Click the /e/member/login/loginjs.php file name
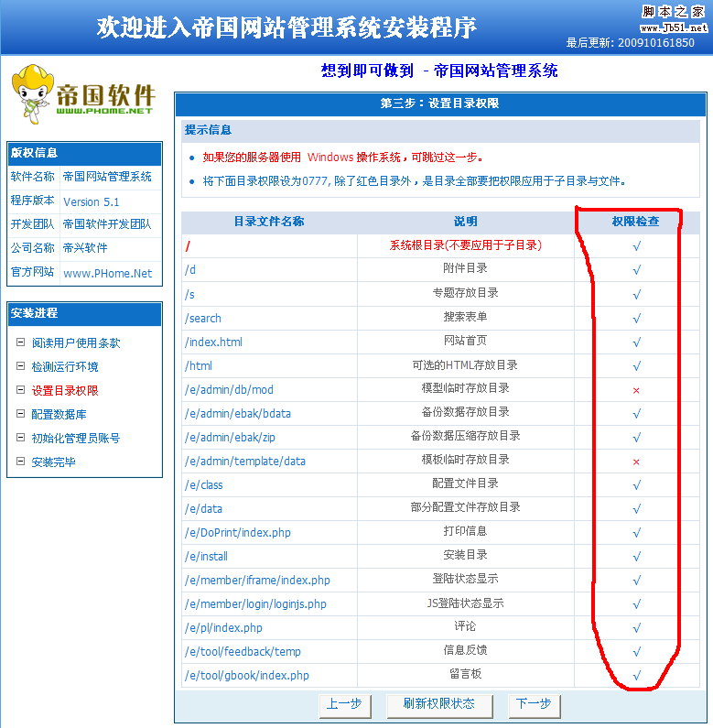713x728 pixels. [x=255, y=604]
